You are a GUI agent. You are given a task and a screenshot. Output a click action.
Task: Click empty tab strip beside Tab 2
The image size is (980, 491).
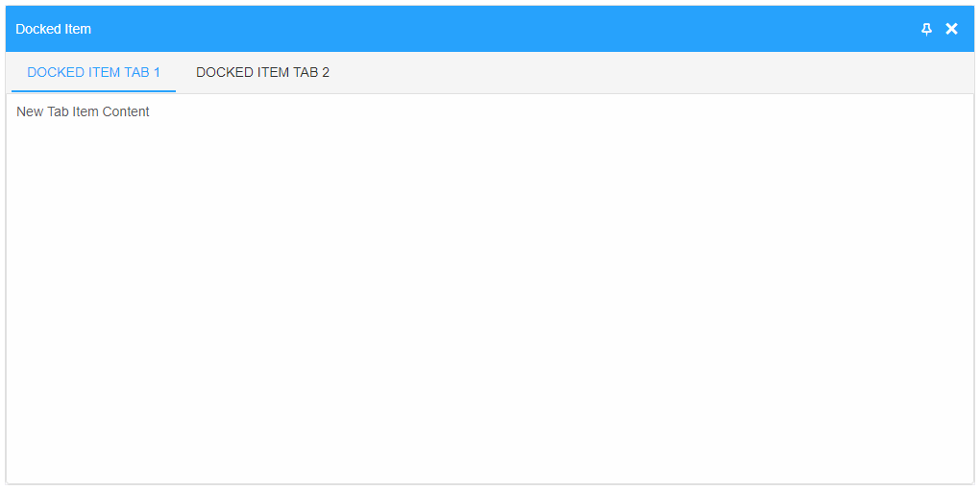(x=656, y=72)
